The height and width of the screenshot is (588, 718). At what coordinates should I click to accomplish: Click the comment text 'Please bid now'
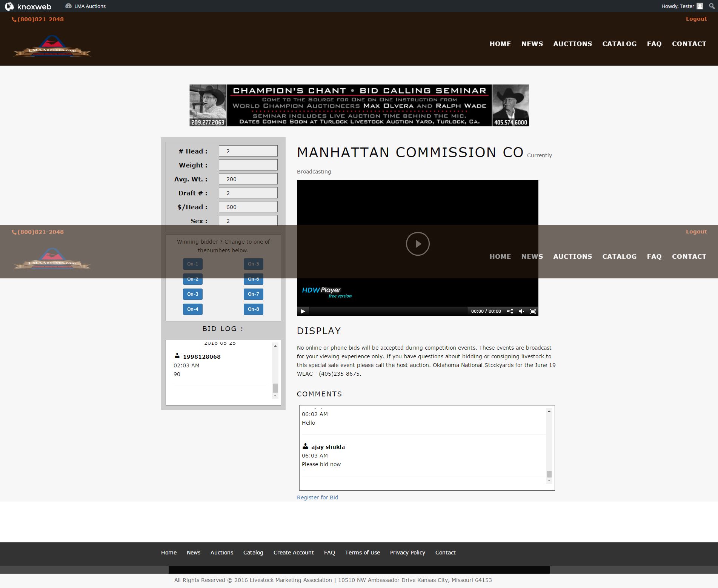coord(321,464)
